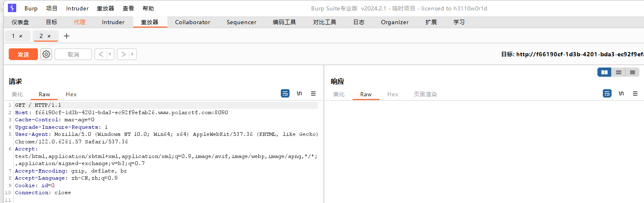Close Repeater tab 1

[x=21, y=36]
